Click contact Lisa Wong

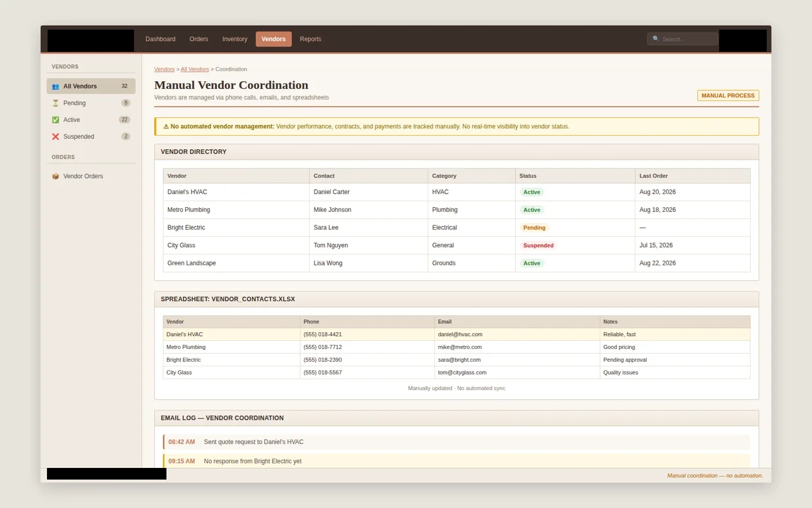(x=328, y=263)
